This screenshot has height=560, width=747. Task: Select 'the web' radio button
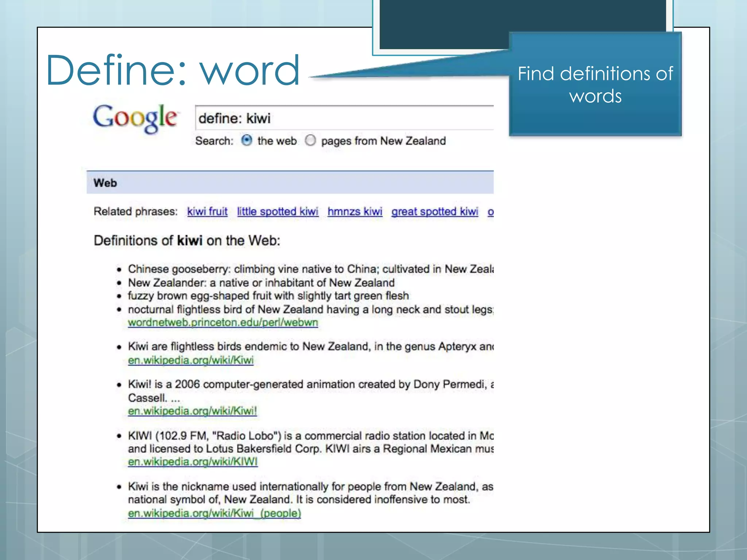click(x=247, y=140)
